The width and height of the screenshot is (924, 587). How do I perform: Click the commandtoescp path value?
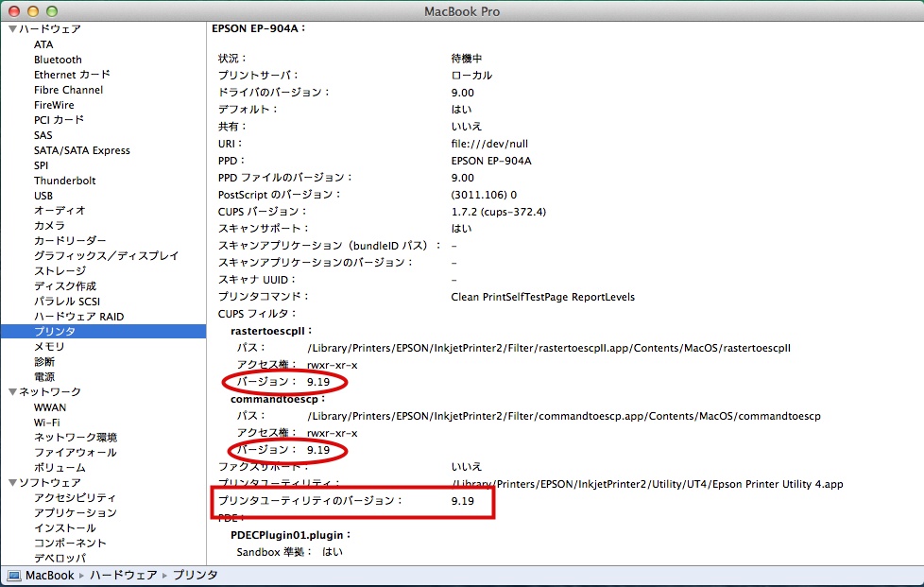tap(564, 416)
